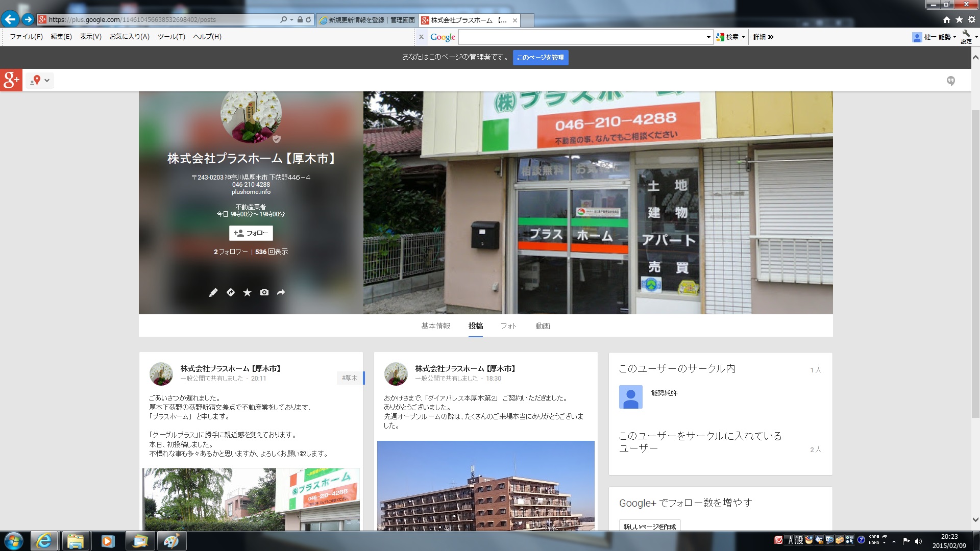Open the plushome.info website link

(251, 192)
